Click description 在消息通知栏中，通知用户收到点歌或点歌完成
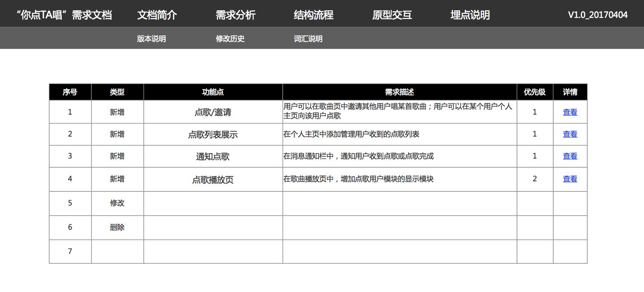 pyautogui.click(x=359, y=156)
